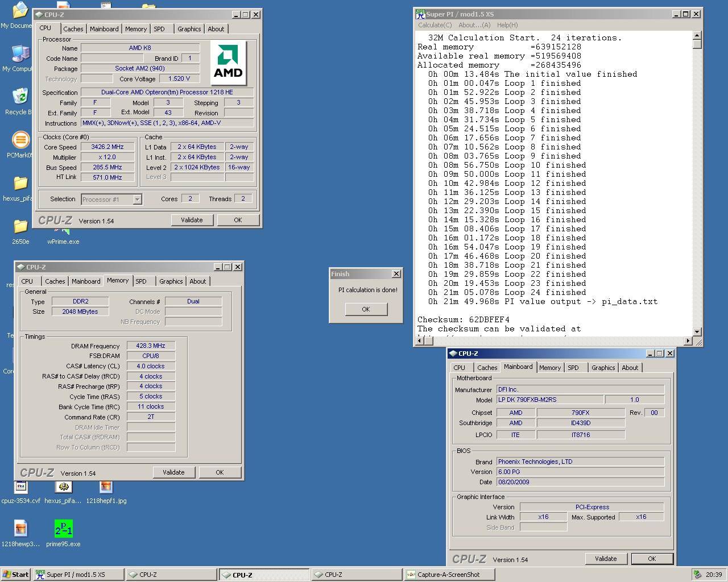The height and width of the screenshot is (582, 728).
Task: Click the CAS# Latency 4.0 clocks value
Action: point(151,366)
